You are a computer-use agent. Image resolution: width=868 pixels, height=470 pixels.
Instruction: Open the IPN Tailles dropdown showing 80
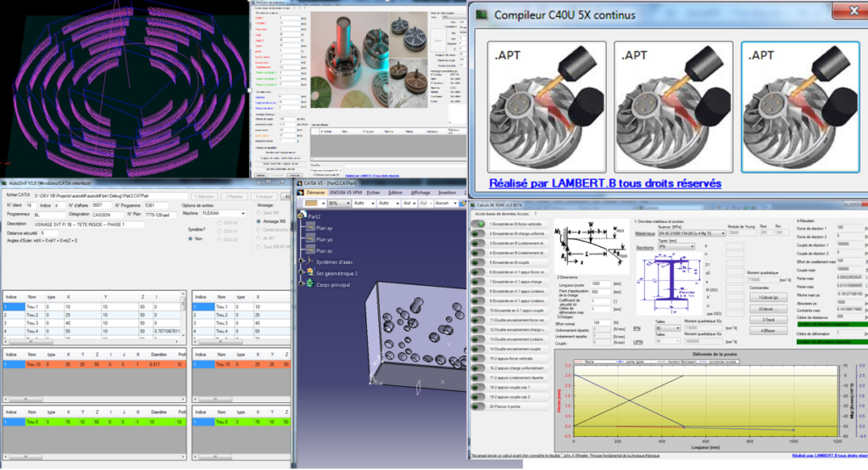point(667,328)
